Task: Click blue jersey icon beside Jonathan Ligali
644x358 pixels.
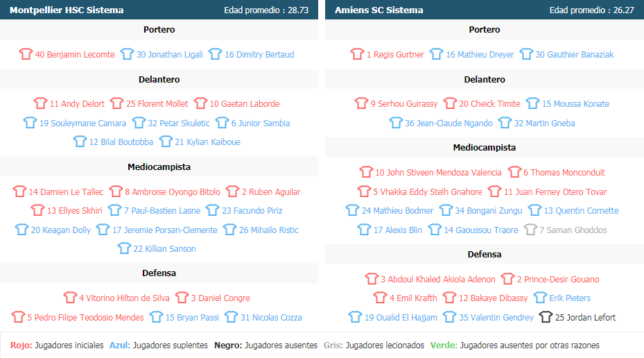Action: point(127,54)
